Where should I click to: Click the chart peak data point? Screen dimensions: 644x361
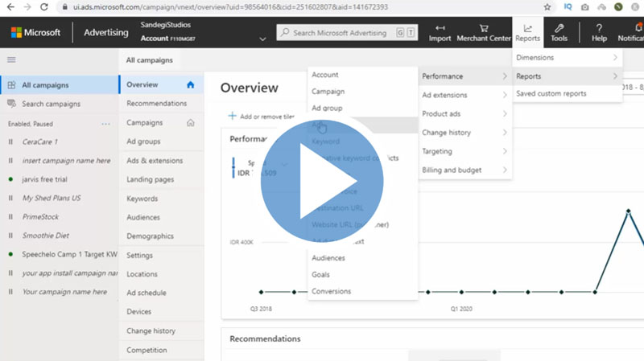pos(628,211)
